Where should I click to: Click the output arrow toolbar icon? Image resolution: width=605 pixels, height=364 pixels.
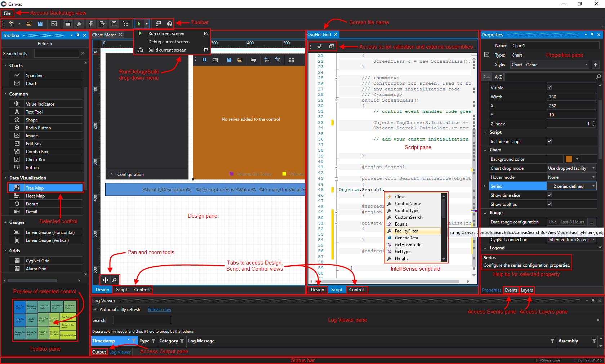(102, 24)
